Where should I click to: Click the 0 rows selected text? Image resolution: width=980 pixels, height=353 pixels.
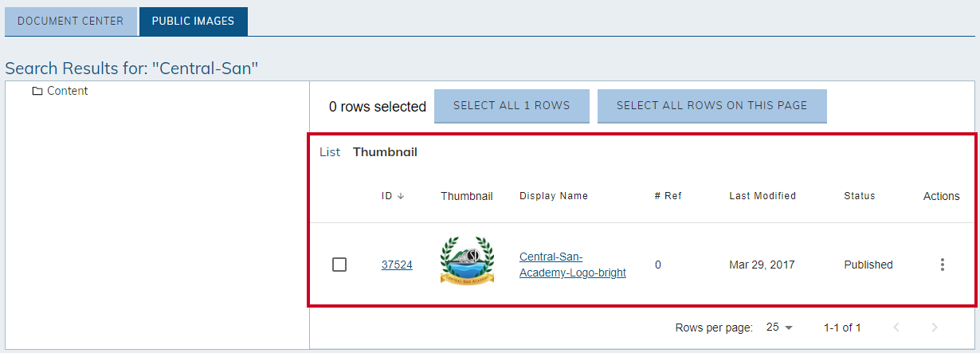point(378,107)
